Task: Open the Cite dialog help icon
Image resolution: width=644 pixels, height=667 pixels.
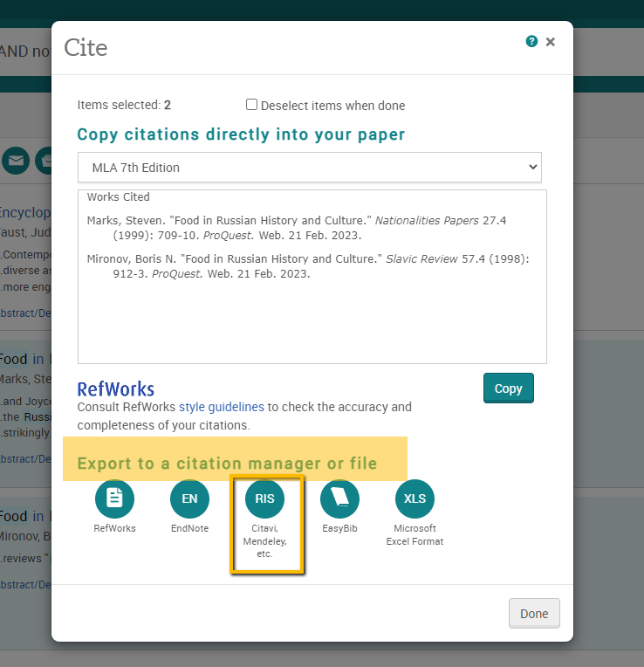Action: click(x=531, y=41)
